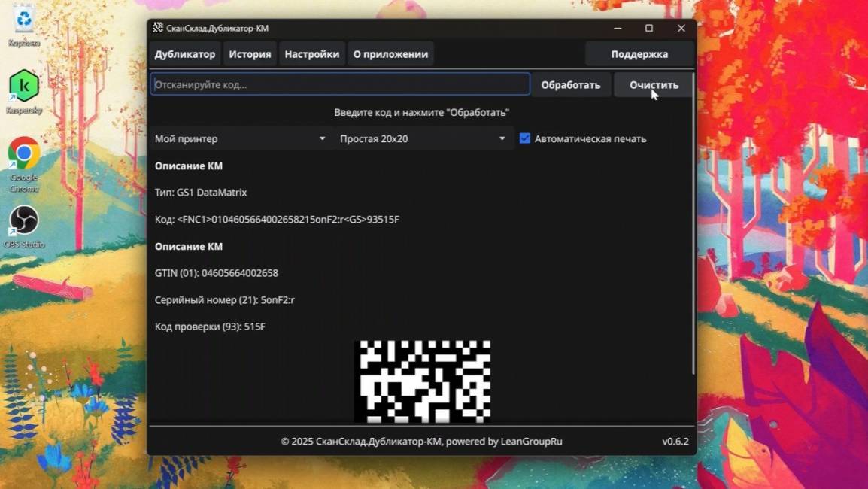The height and width of the screenshot is (489, 868).
Task: Open the Простая 20x20 template dropdown
Action: (423, 138)
